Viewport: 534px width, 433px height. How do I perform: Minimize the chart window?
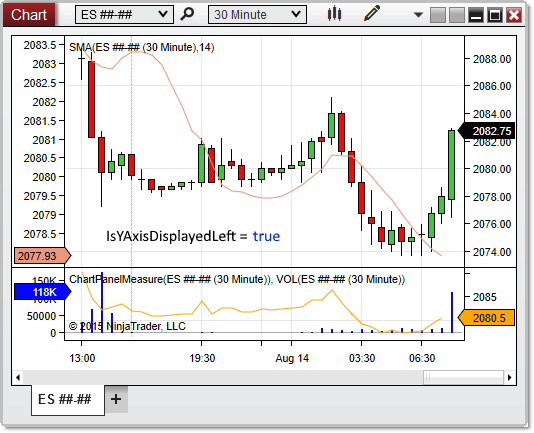476,15
